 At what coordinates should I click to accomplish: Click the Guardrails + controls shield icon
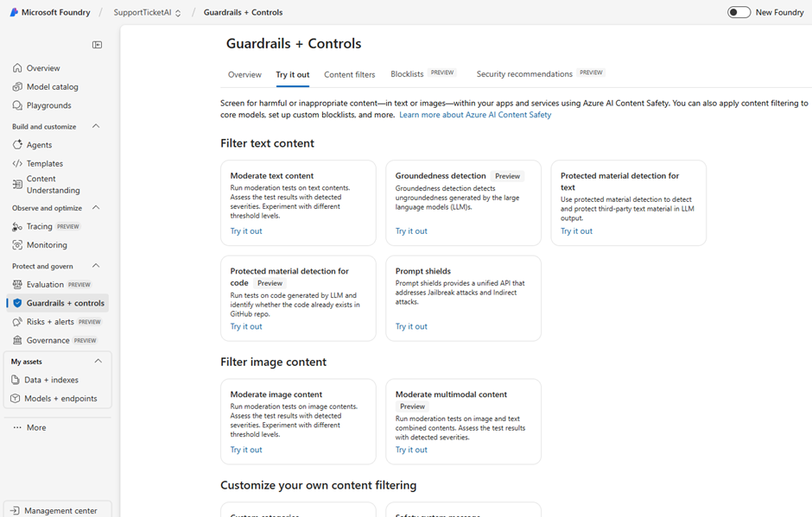[17, 303]
